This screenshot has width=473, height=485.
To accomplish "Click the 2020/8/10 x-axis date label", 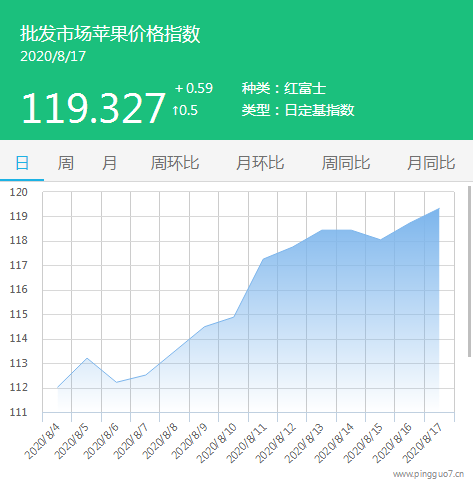I will pyautogui.click(x=216, y=443).
